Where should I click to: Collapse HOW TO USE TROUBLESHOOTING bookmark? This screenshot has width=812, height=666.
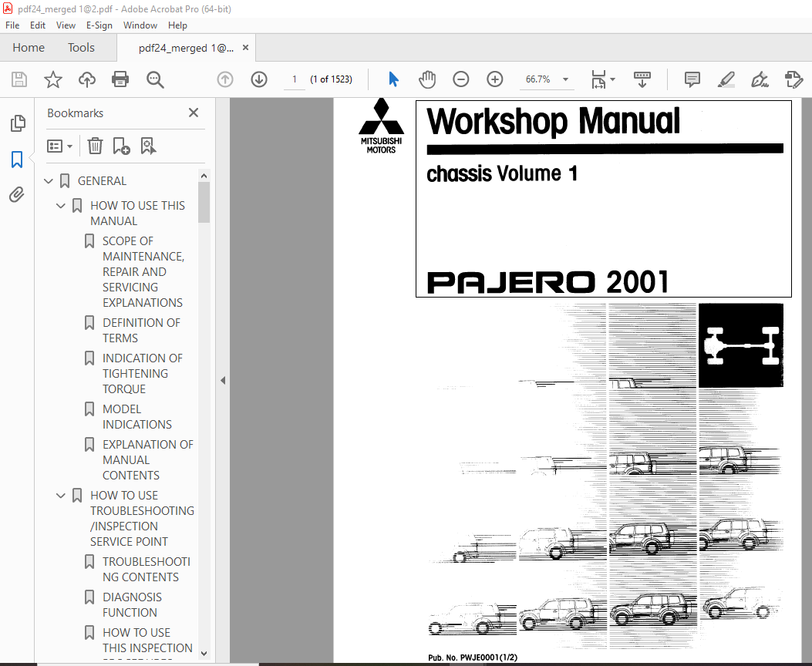(61, 495)
